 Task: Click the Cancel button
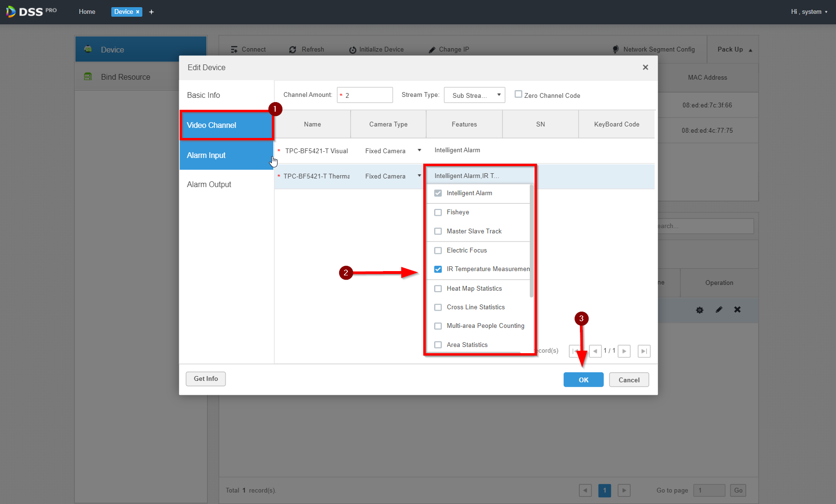point(629,380)
